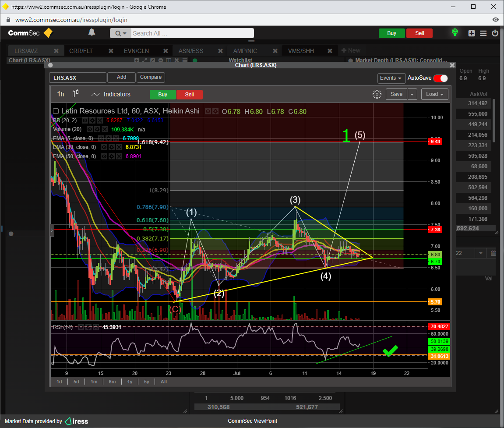
Task: Open chart settings gear
Action: pos(377,94)
